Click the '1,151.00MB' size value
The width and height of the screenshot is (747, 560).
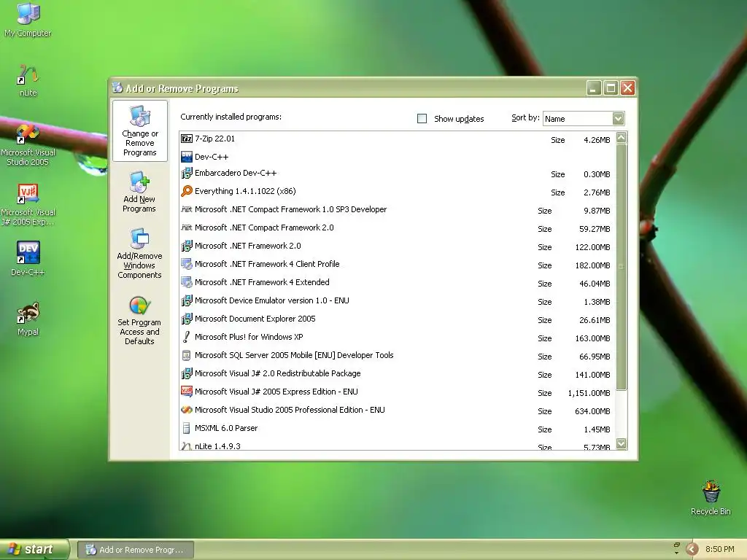589,393
